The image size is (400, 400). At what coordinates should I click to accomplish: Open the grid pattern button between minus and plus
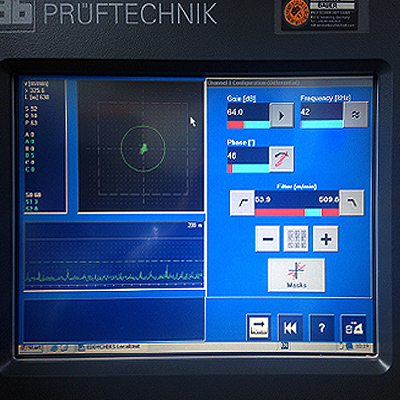[296, 239]
